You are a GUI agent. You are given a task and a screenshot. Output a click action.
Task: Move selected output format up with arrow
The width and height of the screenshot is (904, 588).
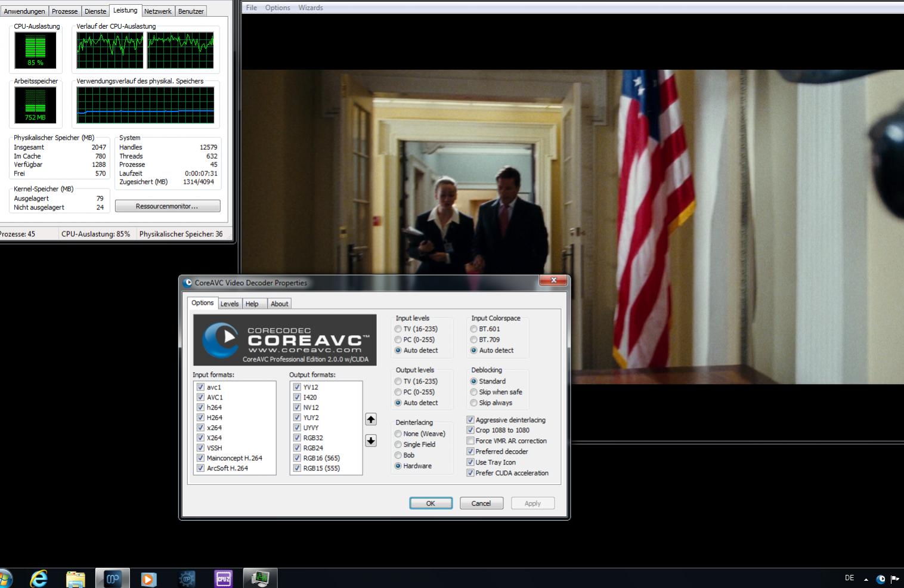coord(371,419)
